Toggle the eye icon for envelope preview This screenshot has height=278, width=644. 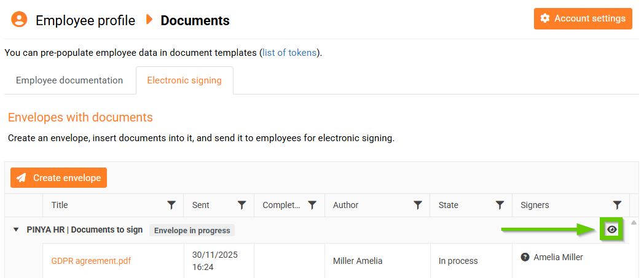[x=611, y=230]
